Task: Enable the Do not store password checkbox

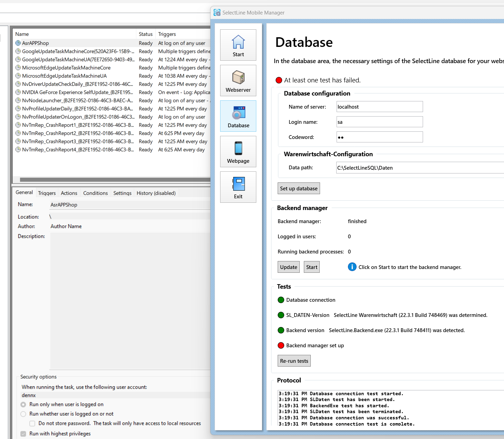Action: pos(32,423)
